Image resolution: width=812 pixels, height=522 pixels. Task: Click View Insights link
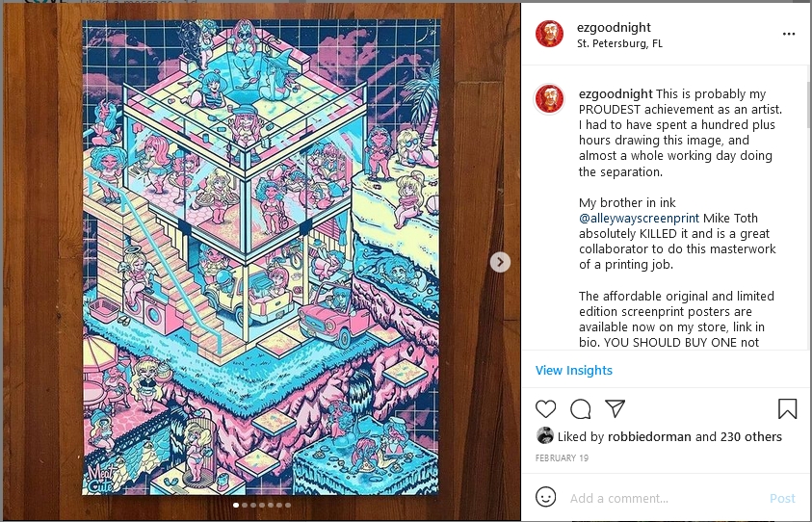point(574,370)
